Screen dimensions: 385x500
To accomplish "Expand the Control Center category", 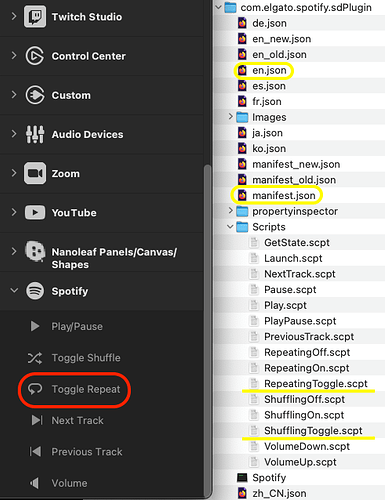I will 14,55.
